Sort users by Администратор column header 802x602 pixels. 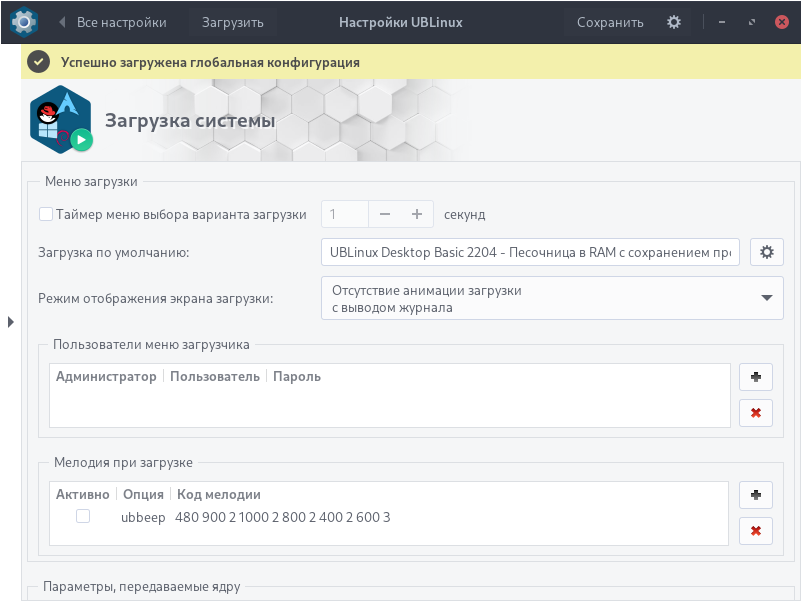click(106, 377)
